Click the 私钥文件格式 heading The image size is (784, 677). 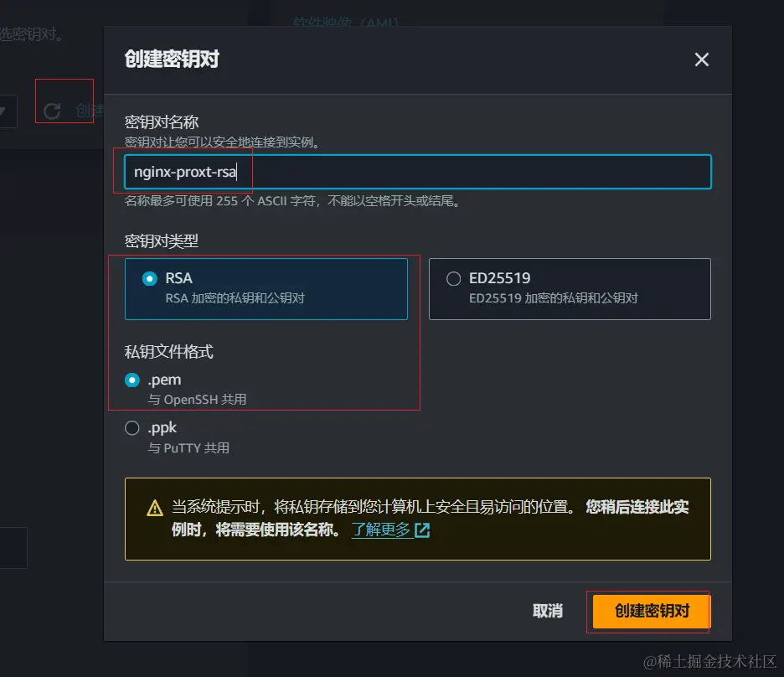click(x=168, y=352)
